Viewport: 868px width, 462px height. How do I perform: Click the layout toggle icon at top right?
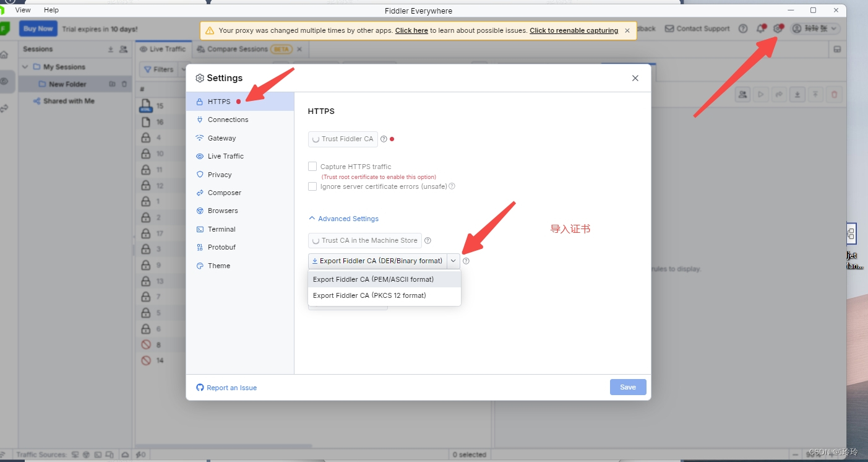[x=836, y=49]
